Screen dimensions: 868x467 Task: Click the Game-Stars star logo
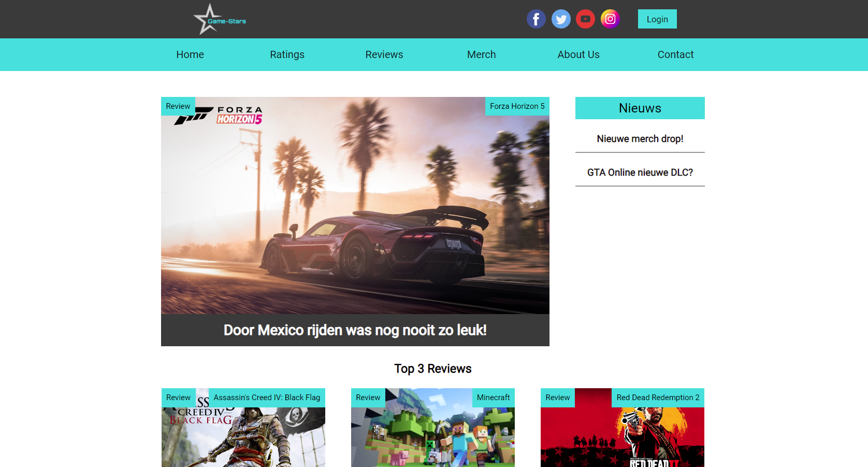220,20
